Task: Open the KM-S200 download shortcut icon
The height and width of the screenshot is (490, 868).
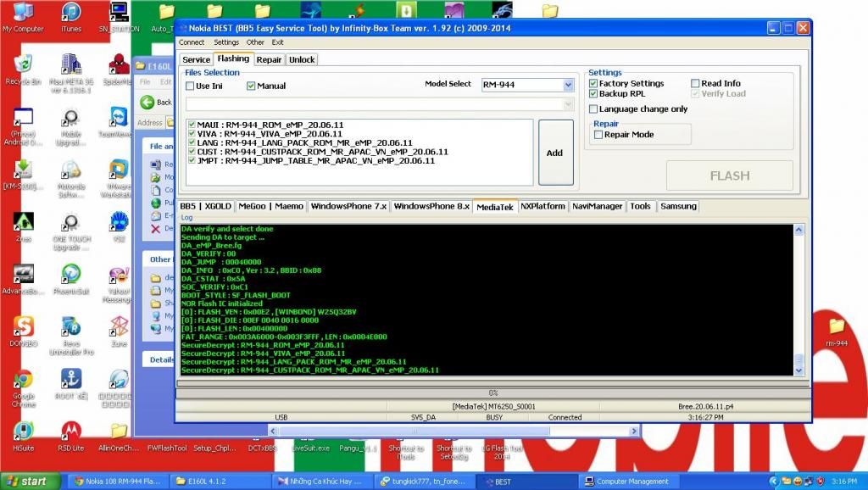Action: (x=23, y=175)
